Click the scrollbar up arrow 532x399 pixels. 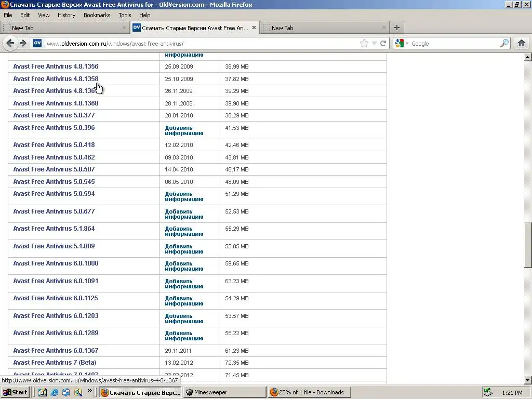[x=528, y=57]
